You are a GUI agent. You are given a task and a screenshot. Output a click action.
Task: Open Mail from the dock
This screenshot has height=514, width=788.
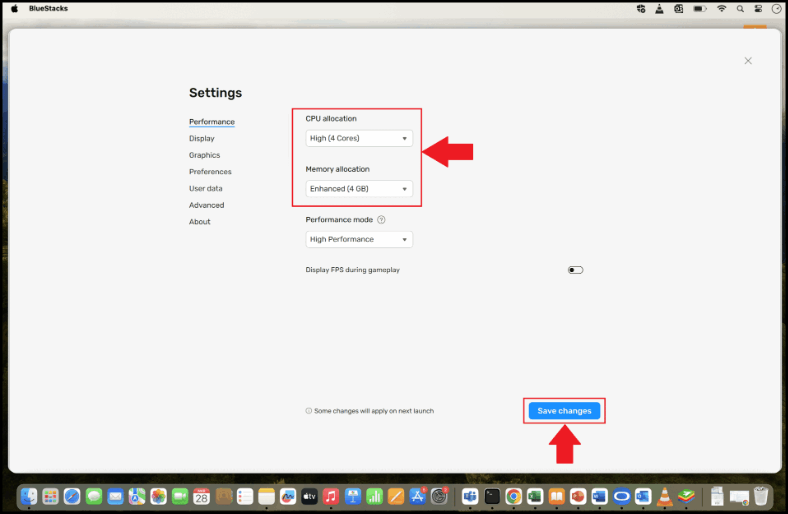[116, 497]
